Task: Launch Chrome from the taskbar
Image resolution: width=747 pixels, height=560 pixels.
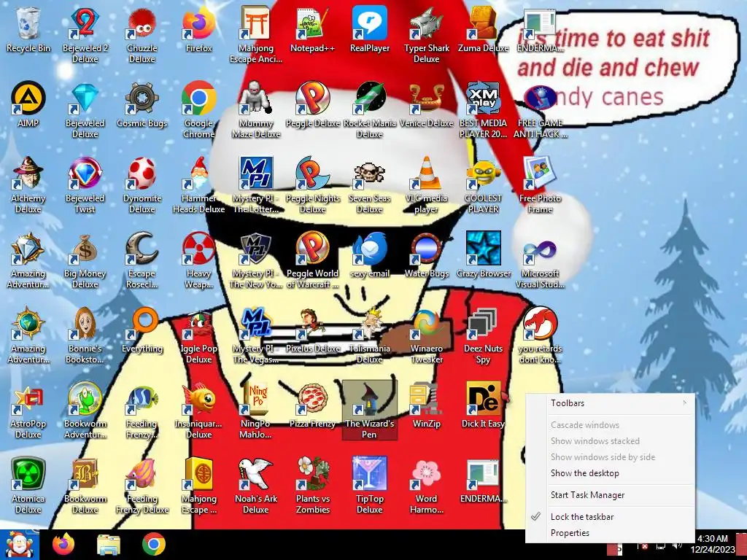Action: pyautogui.click(x=153, y=545)
